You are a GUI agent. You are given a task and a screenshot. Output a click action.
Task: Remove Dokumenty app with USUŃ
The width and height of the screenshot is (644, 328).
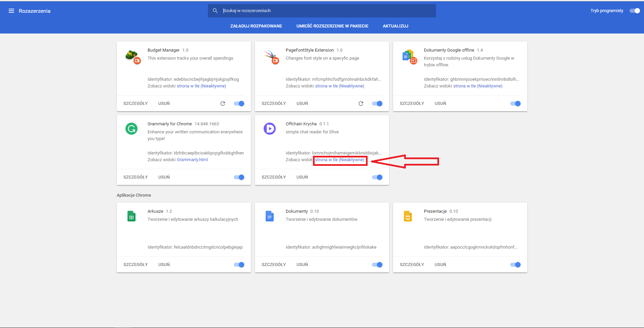coord(302,265)
